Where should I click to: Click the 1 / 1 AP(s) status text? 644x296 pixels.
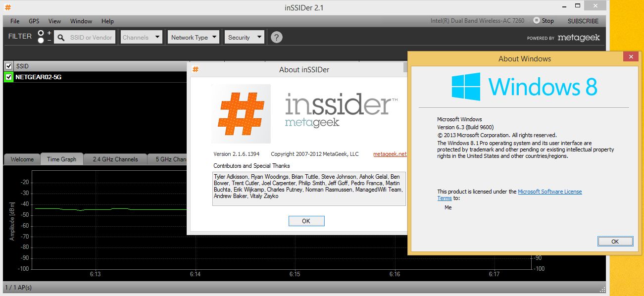point(18,287)
